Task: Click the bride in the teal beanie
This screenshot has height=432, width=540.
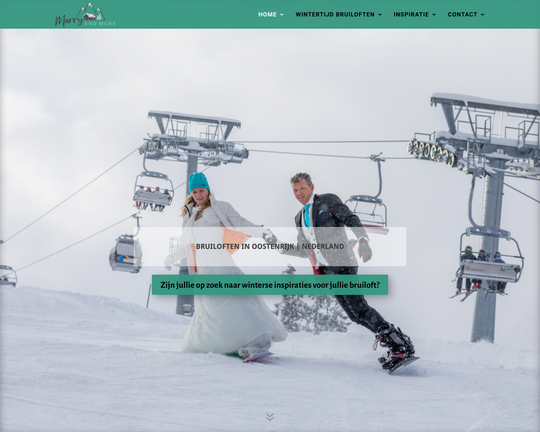Action: tap(220, 265)
